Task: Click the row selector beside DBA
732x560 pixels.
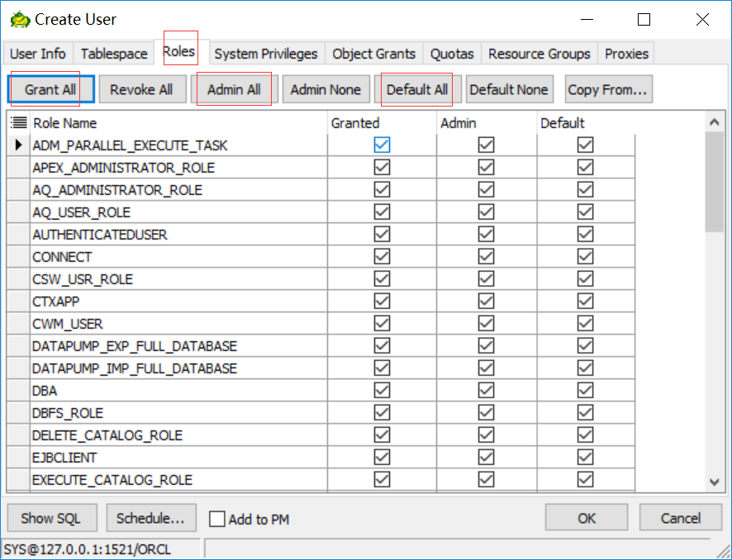Action: click(19, 390)
